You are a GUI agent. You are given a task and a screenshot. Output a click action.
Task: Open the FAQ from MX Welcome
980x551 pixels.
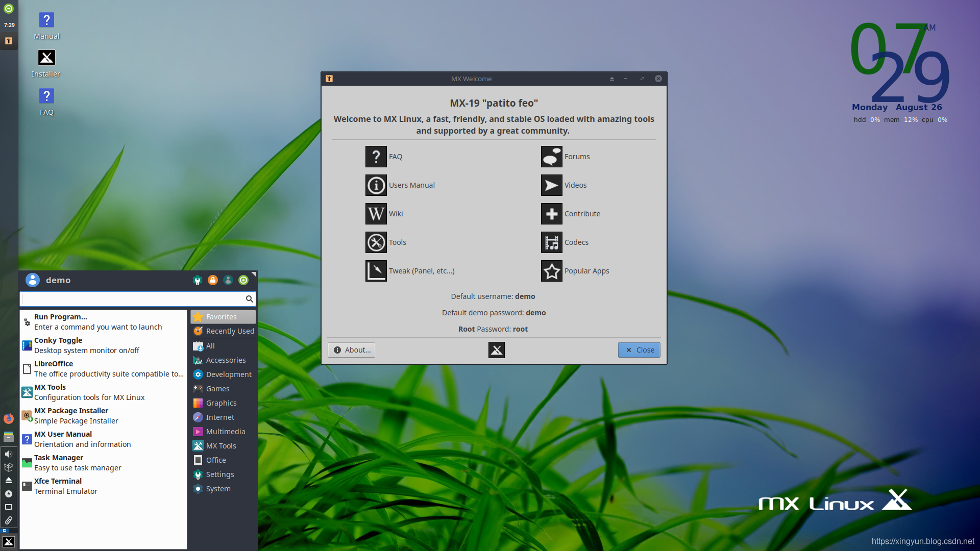(x=376, y=157)
